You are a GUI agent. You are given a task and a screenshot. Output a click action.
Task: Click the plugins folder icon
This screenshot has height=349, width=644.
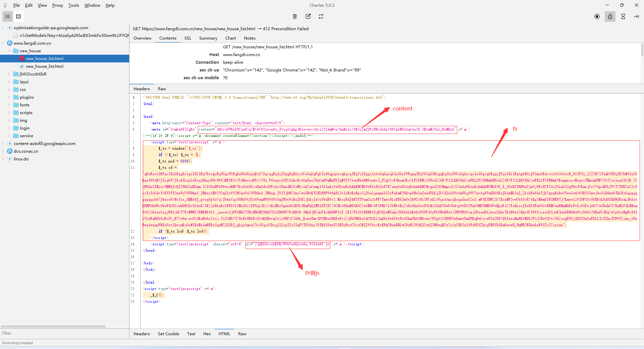pos(16,97)
